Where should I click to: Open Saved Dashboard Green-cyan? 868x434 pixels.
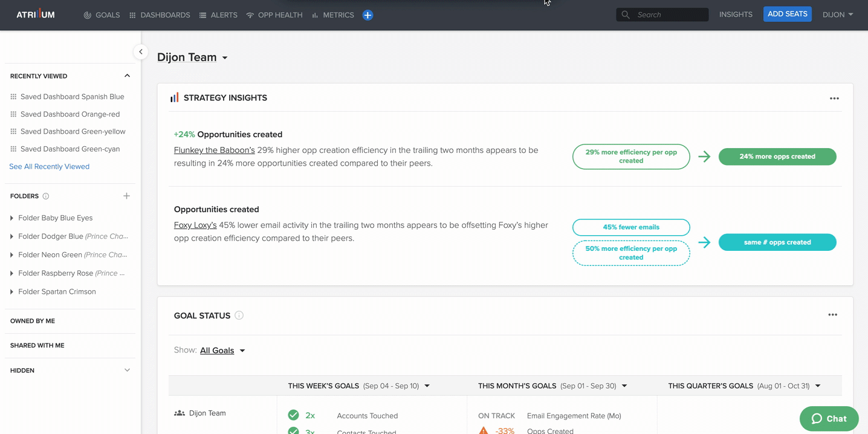click(x=70, y=149)
